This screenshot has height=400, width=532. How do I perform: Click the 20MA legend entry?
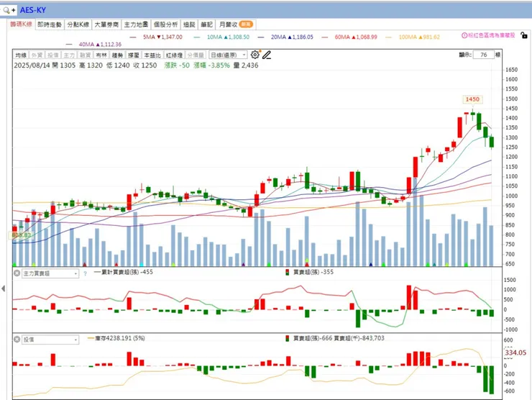click(285, 37)
